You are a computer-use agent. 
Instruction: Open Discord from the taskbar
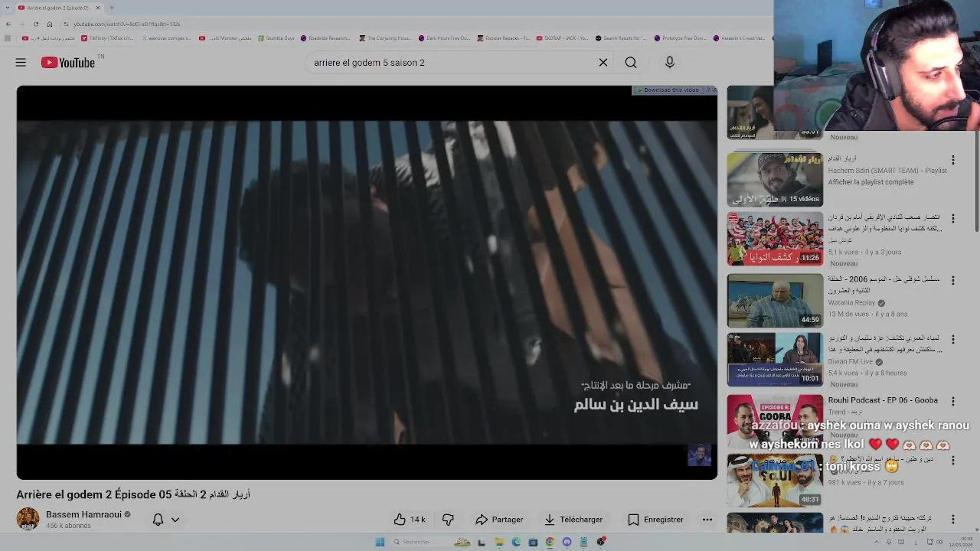567,542
